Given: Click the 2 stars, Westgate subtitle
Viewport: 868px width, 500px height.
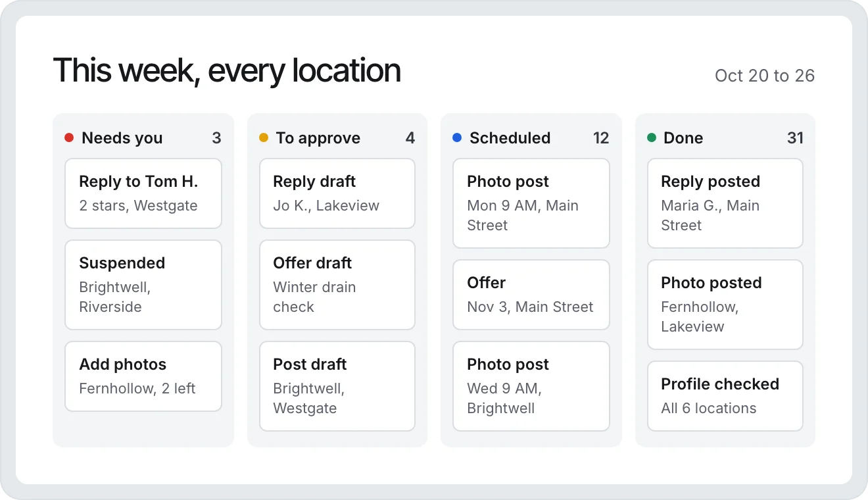Looking at the screenshot, I should click(x=138, y=205).
